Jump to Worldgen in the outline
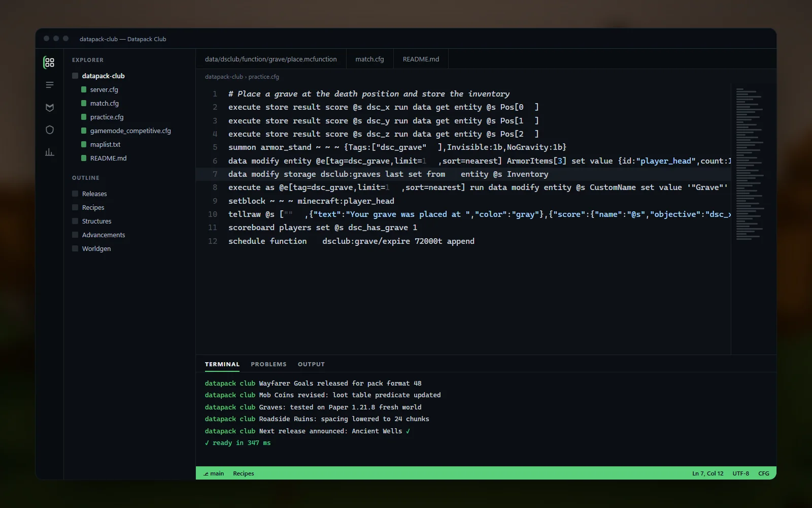 tap(96, 248)
